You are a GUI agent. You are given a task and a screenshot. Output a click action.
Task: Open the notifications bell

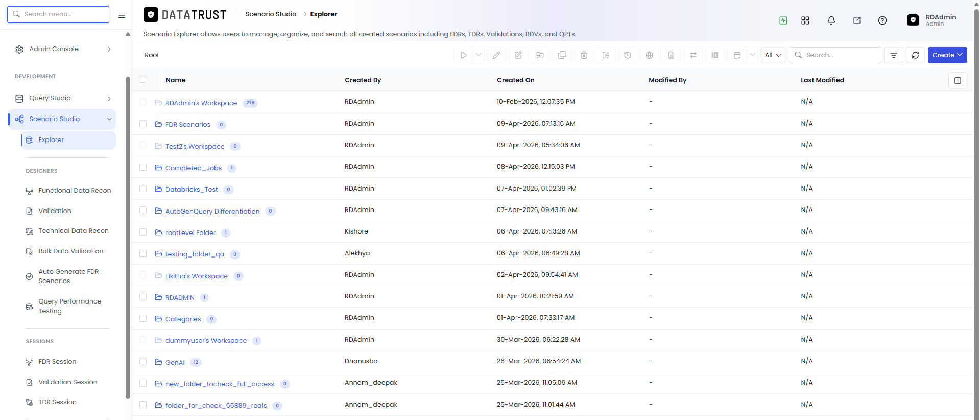pyautogui.click(x=831, y=20)
